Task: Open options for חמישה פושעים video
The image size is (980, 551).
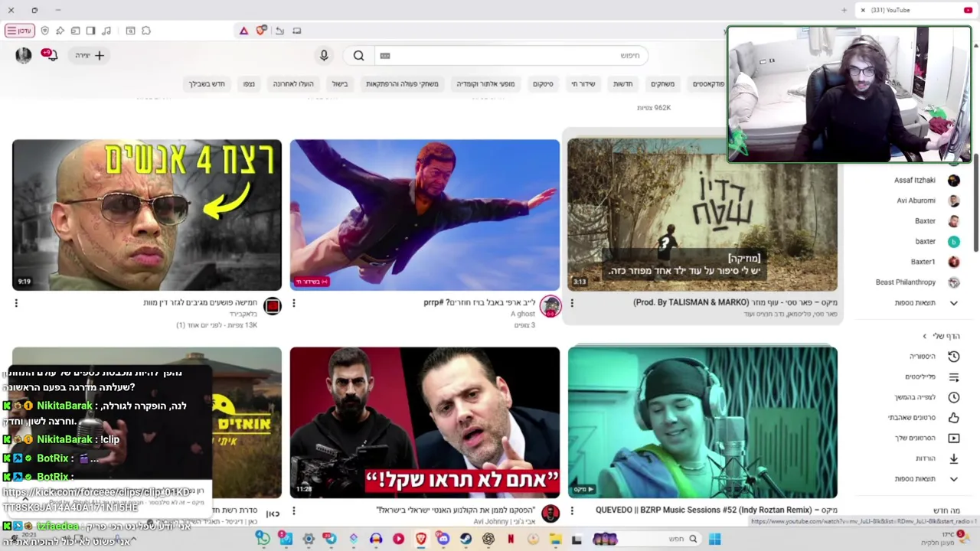Action: [16, 303]
